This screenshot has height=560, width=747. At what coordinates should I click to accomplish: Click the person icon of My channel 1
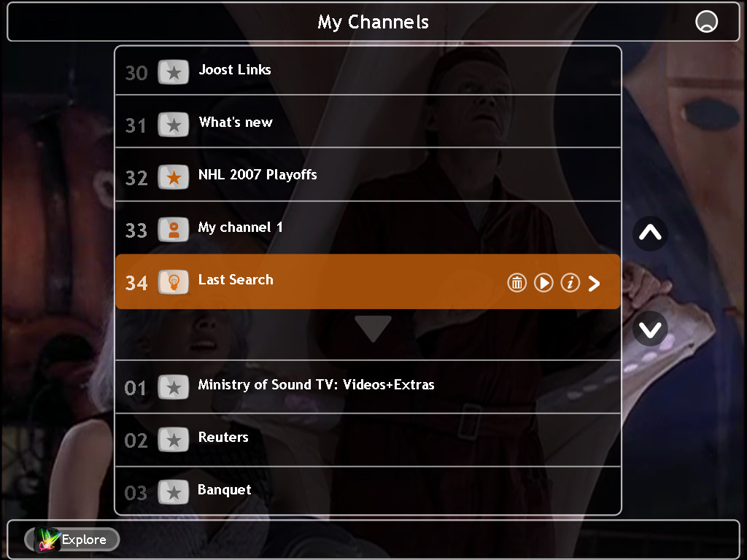[174, 230]
